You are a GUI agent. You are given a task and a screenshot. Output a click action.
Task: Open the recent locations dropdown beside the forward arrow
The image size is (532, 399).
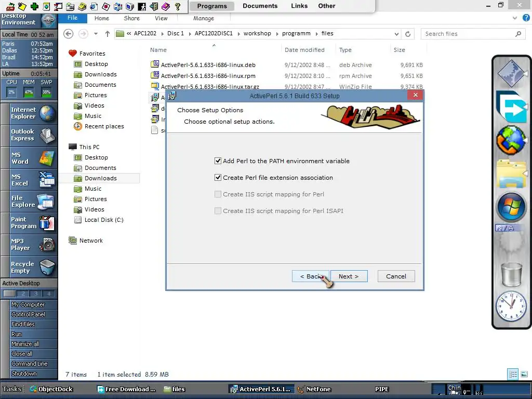click(x=96, y=34)
